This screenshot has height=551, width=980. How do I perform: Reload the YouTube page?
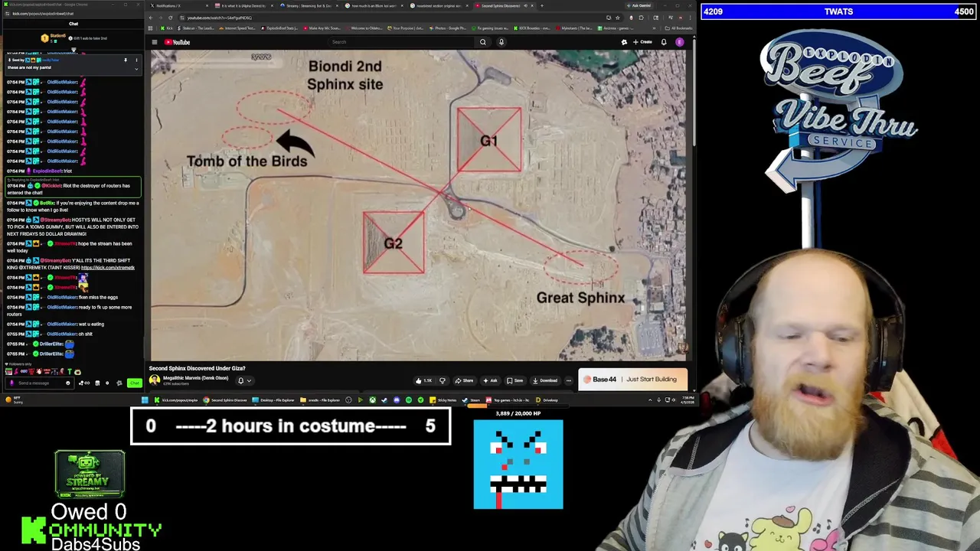pos(171,18)
